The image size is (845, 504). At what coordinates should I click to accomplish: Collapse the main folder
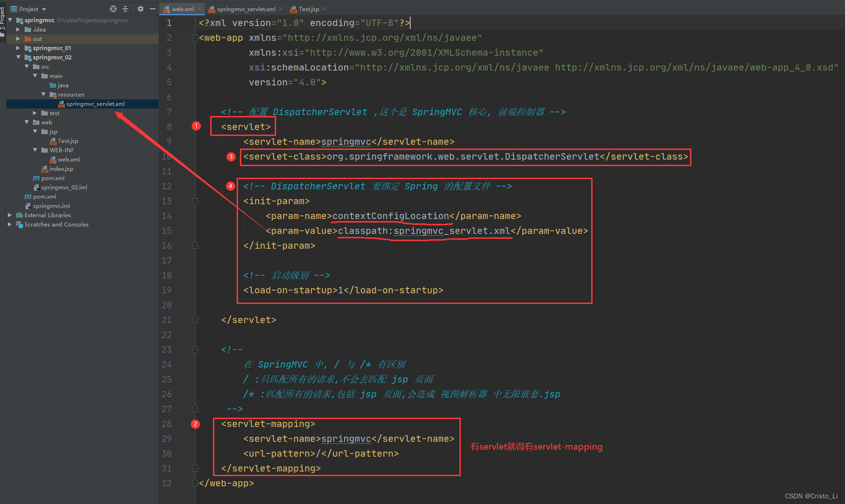(x=35, y=76)
